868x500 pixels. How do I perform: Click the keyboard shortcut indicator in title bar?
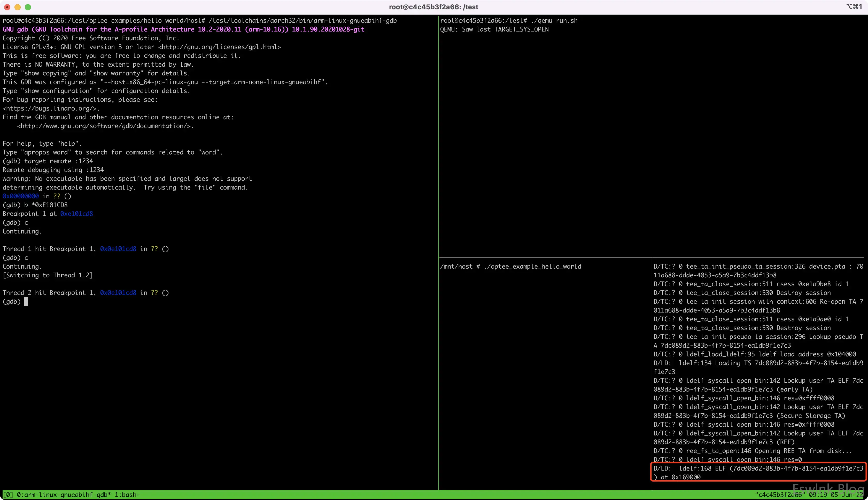pos(854,6)
